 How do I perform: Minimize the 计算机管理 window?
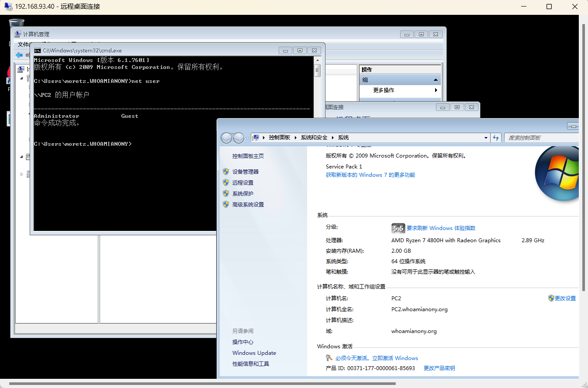407,34
